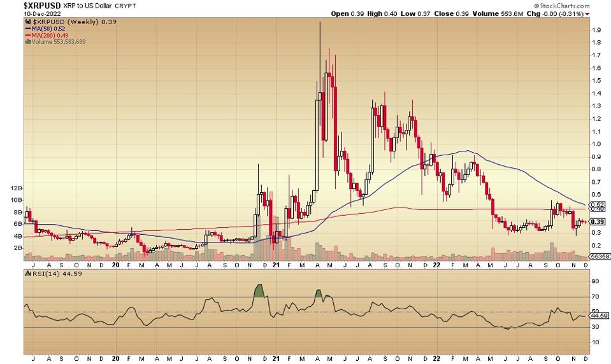Click the 44.59 RSI value axis tag
Screen dimensions: 611x364
597,314
